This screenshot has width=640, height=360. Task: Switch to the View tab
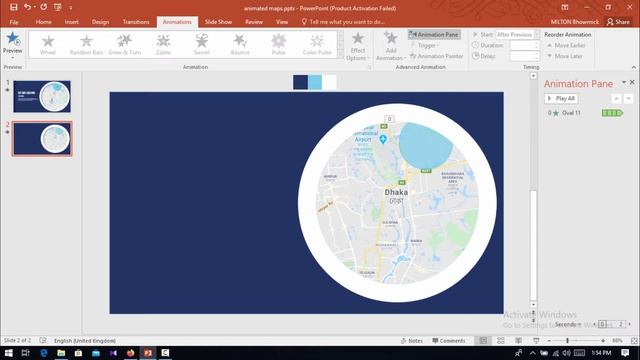tap(282, 22)
